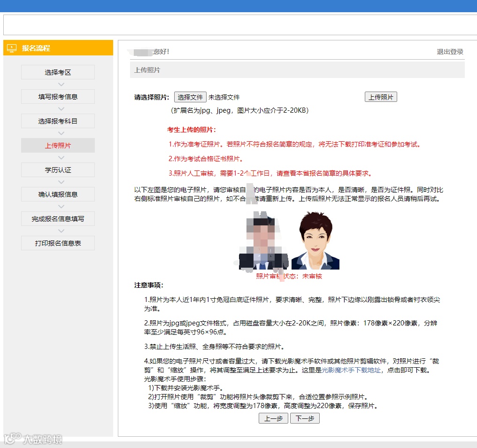The height and width of the screenshot is (448, 477).
Task: Log out via the 退出登录 link
Action: [450, 52]
